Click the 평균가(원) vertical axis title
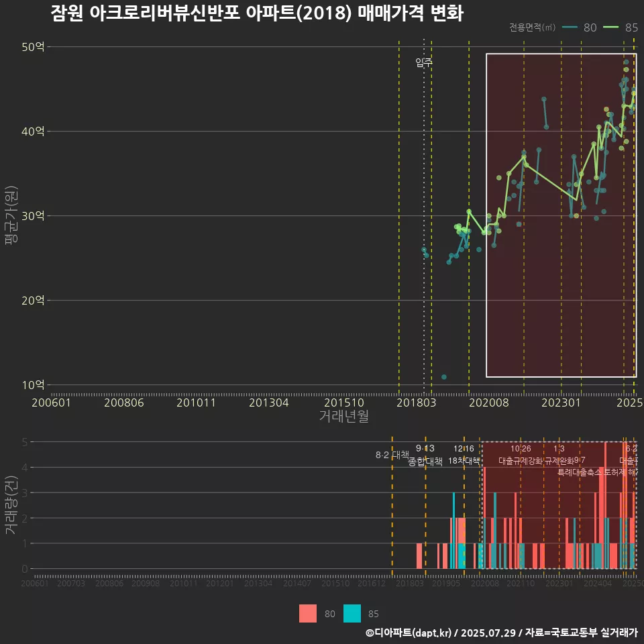644x644 pixels. click(11, 215)
